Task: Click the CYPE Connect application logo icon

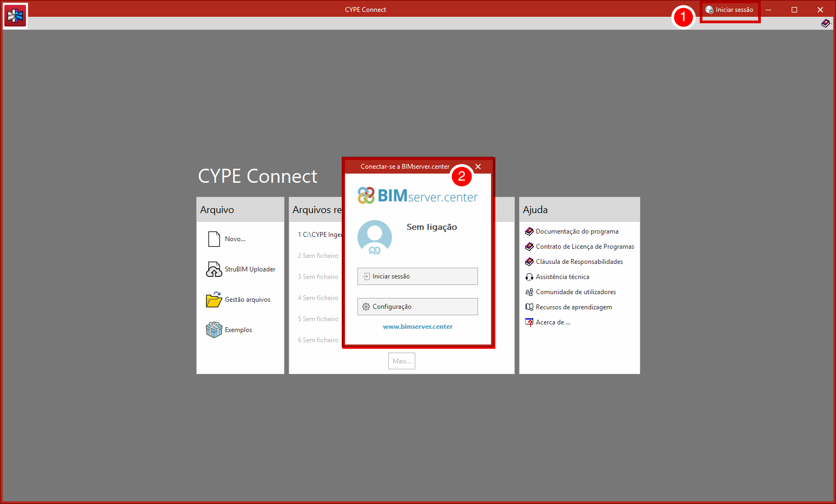Action: (15, 16)
